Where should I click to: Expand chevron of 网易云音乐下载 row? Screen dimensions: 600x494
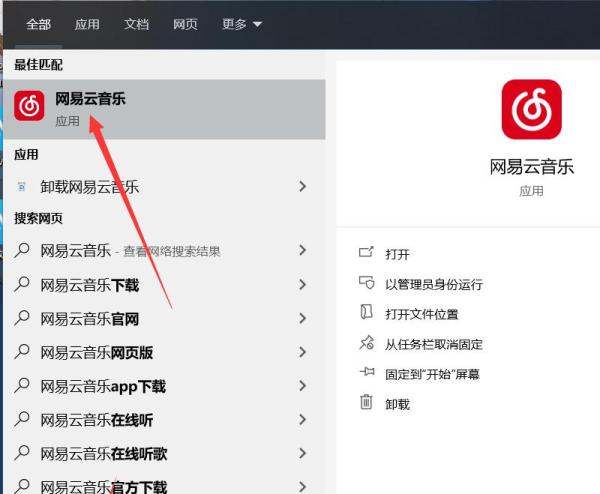tap(303, 284)
